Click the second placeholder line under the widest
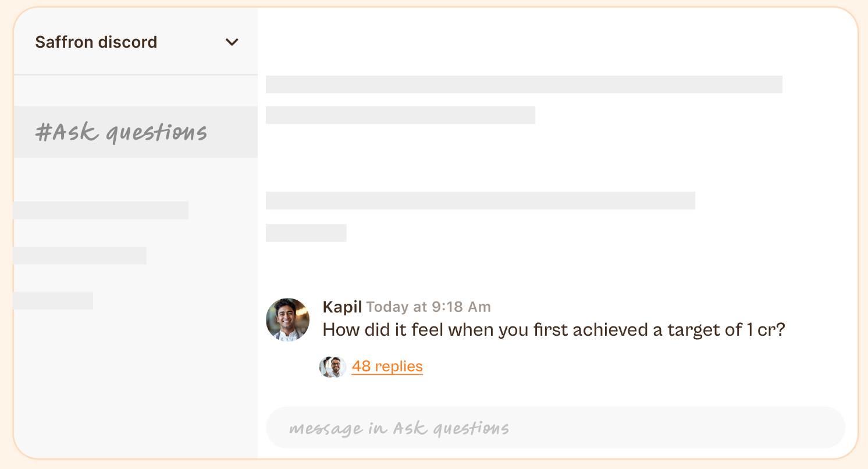868x469 pixels. (x=400, y=115)
